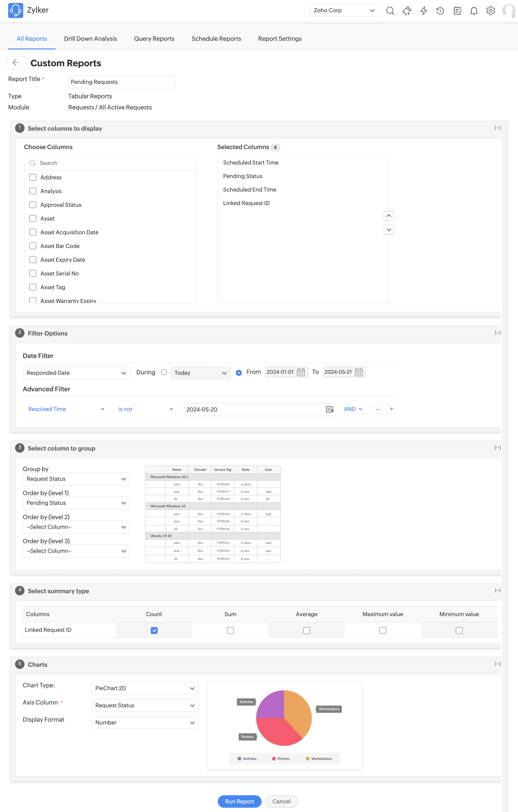
Task: Click the Report Title input field
Action: point(122,82)
